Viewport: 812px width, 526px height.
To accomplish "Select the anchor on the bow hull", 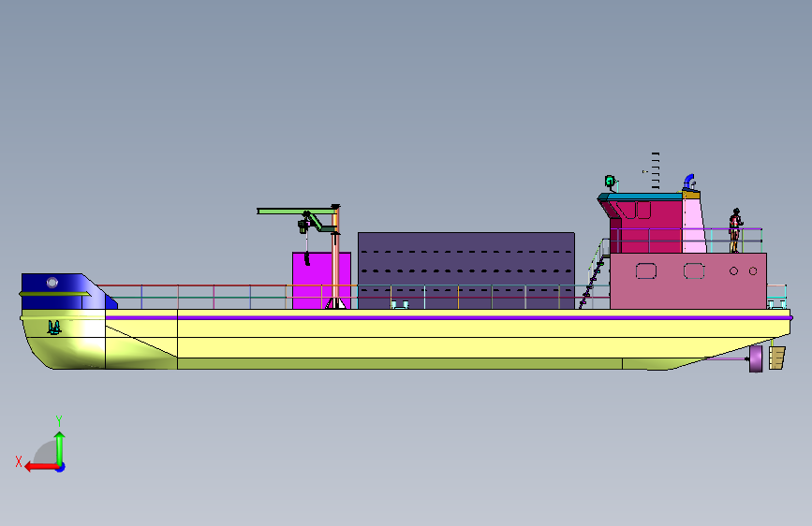I will click(54, 328).
